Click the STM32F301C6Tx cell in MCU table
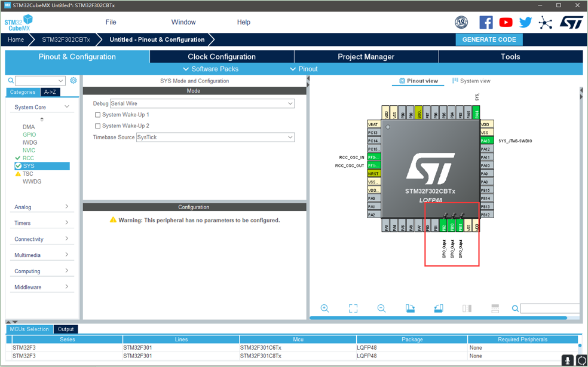The height and width of the screenshot is (367, 588). tap(298, 347)
